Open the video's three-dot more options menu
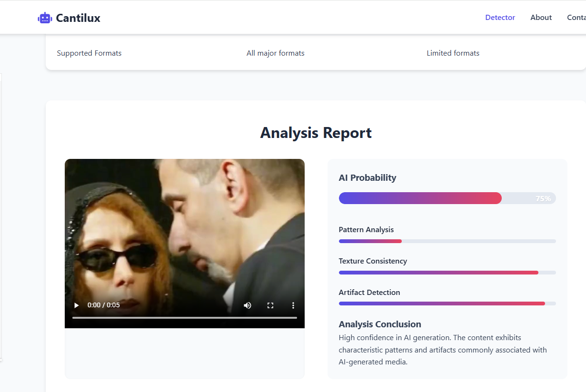Image resolution: width=586 pixels, height=392 pixels. (x=293, y=305)
